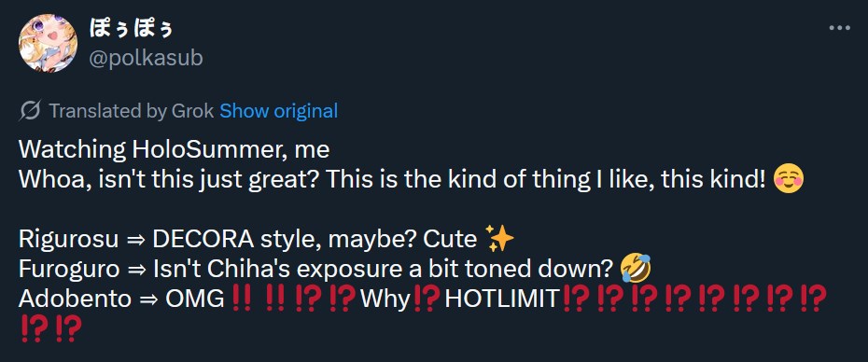
Task: Click the display name ぽぅぽぅ
Action: tap(132, 29)
